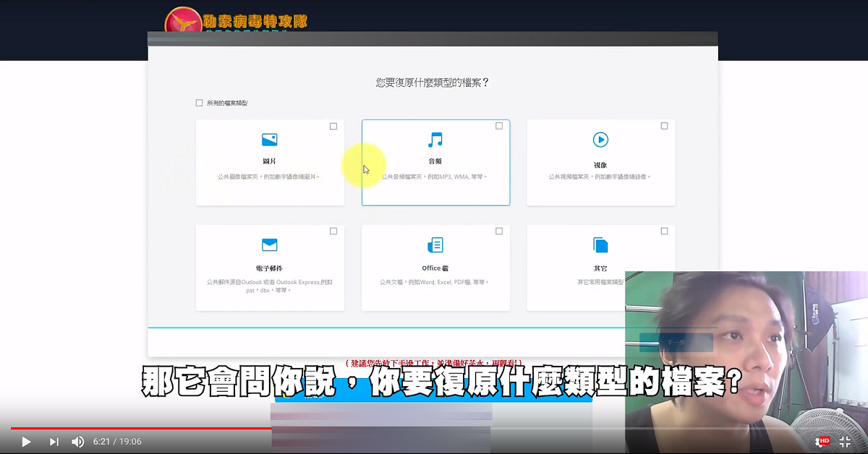Screen dimensions: 868x454
Task: Check the 圖片 card checkbox
Action: (333, 126)
